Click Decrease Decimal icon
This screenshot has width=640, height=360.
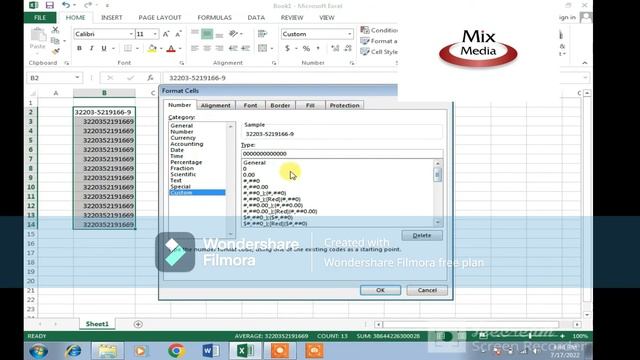(x=348, y=49)
